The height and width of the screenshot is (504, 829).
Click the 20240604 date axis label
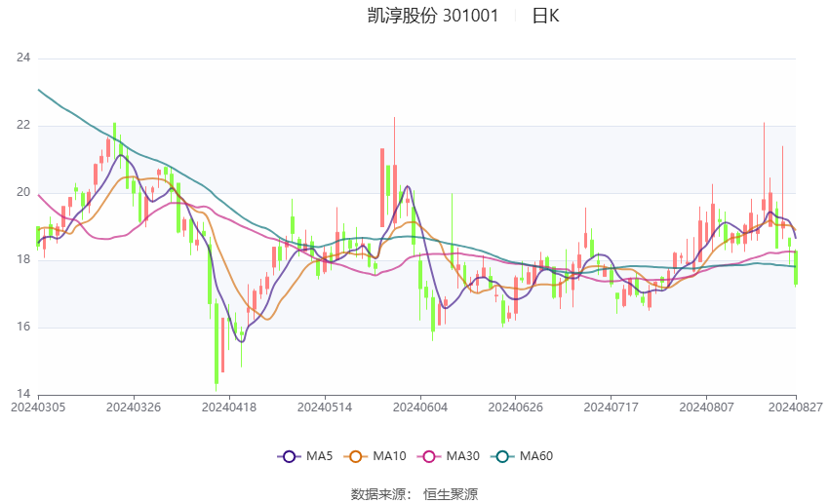(420, 407)
